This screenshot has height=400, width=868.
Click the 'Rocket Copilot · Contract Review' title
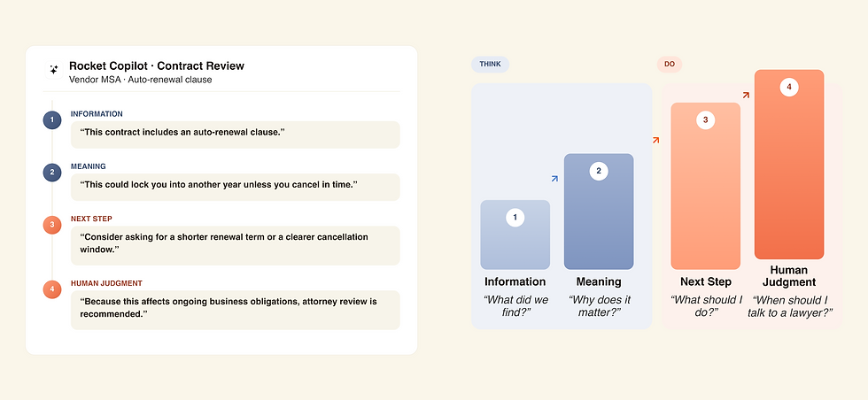point(157,65)
